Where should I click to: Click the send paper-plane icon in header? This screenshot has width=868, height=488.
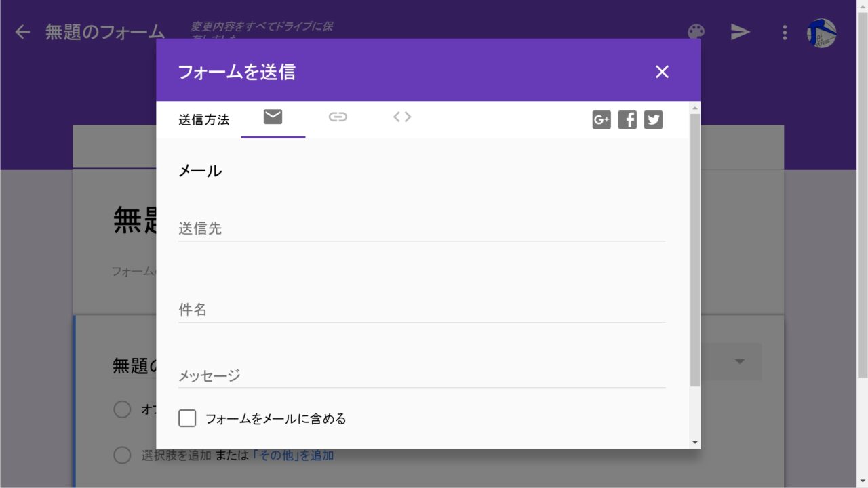pyautogui.click(x=740, y=32)
